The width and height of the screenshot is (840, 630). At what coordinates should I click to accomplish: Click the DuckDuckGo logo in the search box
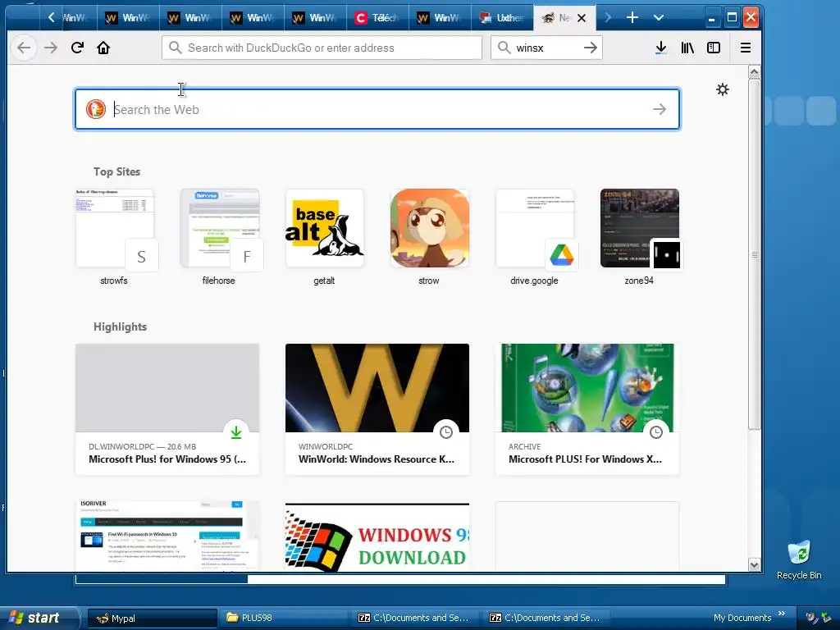pos(96,109)
